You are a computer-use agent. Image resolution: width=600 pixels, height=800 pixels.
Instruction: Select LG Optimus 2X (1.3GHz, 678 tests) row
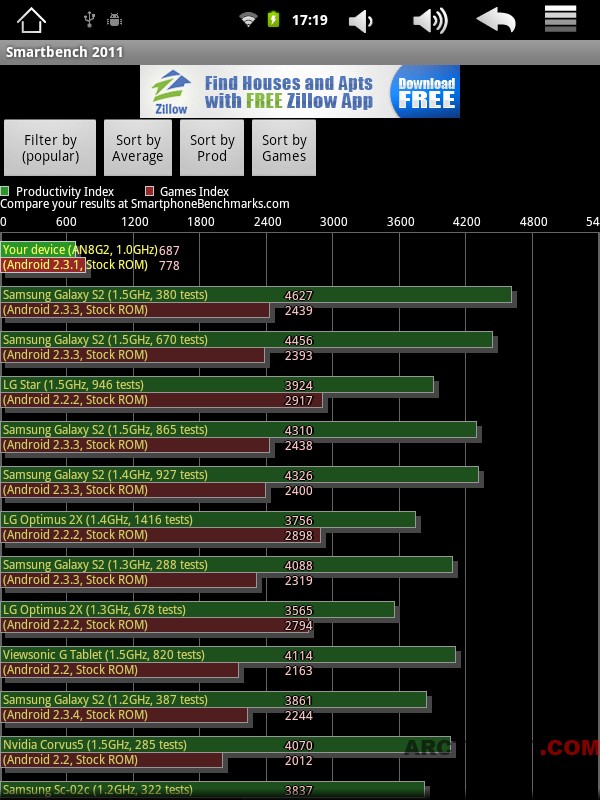(197, 617)
